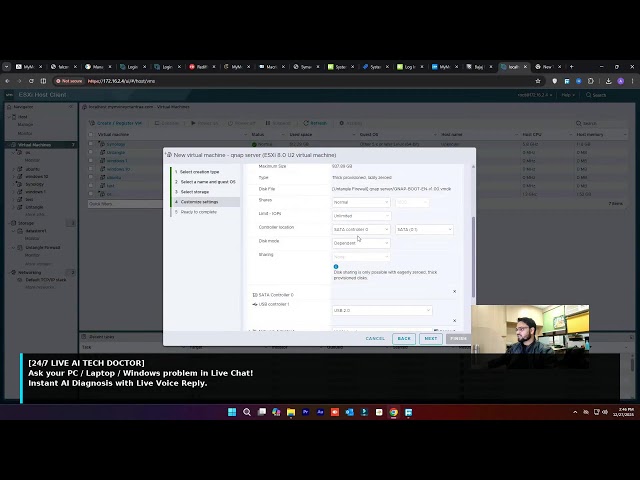The image size is (640, 480).
Task: Check the Synology VM row checkbox
Action: pos(91,144)
